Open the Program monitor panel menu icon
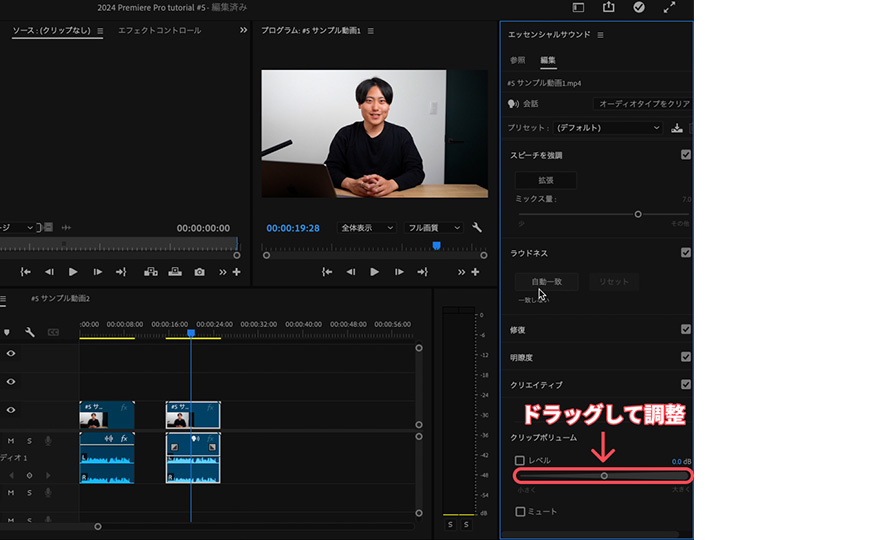Viewport: 869px width, 540px height. point(370,31)
